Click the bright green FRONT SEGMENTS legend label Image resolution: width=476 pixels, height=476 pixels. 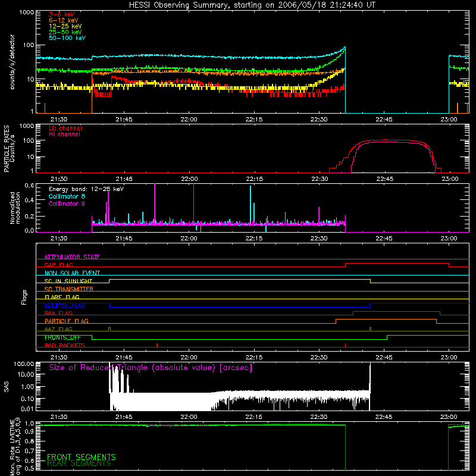pos(82,457)
